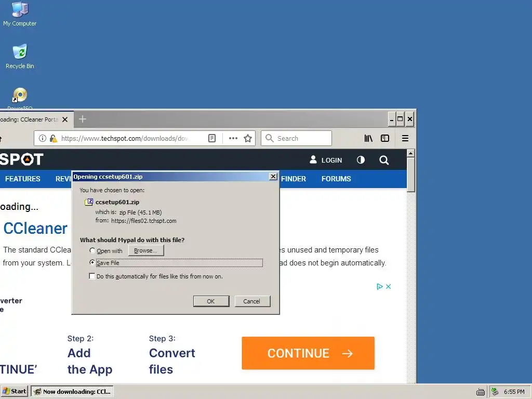Open the Windows Start menu
This screenshot has width=532, height=399.
point(14,391)
